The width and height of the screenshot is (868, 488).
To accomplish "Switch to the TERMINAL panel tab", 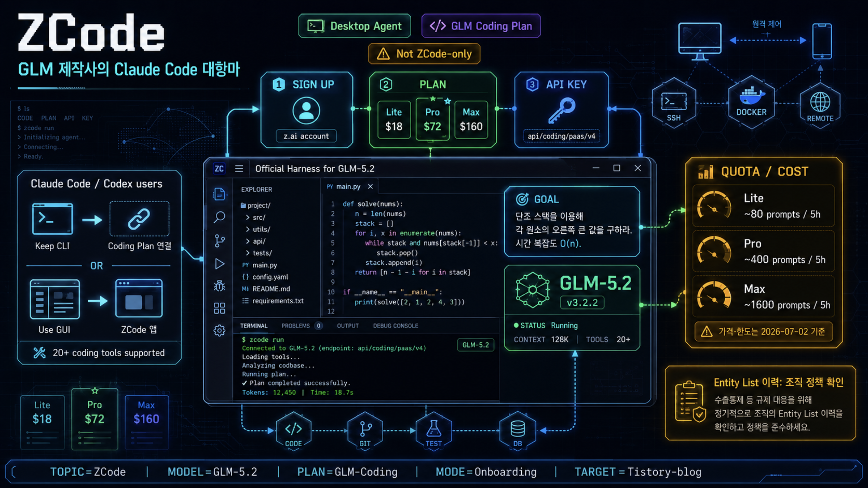I will [254, 326].
